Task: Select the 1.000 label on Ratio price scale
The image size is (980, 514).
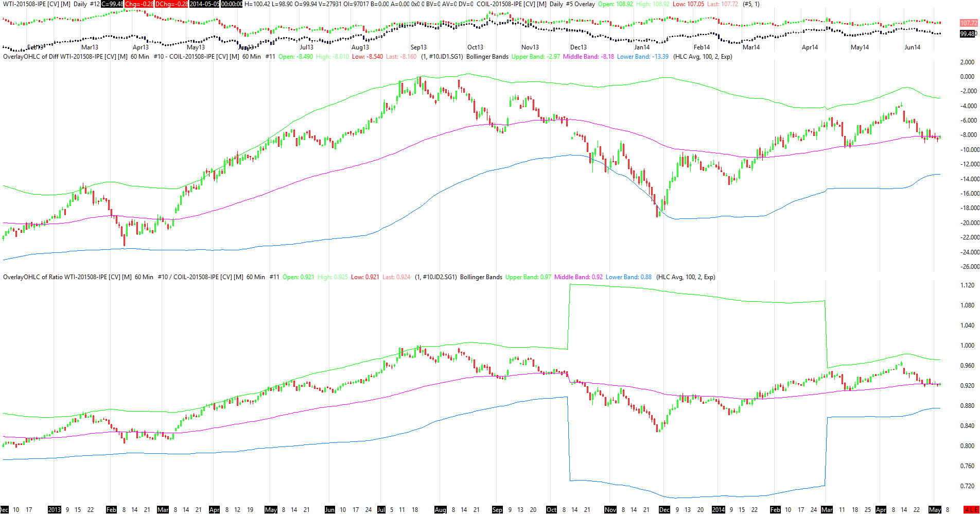Action: pyautogui.click(x=967, y=346)
